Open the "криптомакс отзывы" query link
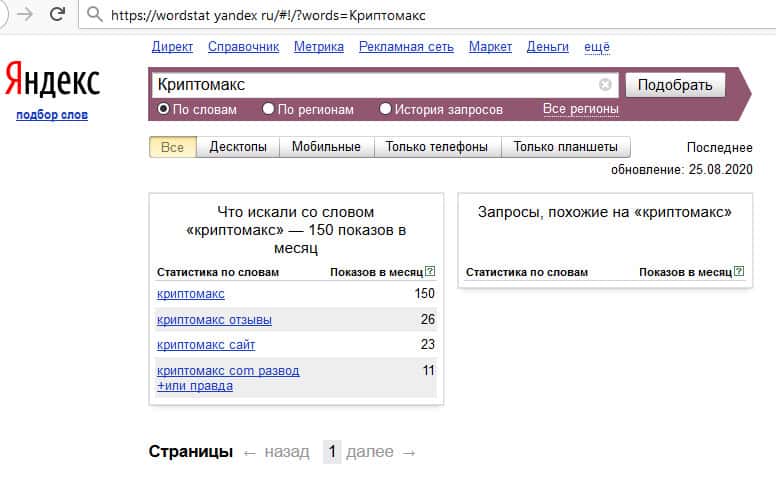 (x=214, y=320)
